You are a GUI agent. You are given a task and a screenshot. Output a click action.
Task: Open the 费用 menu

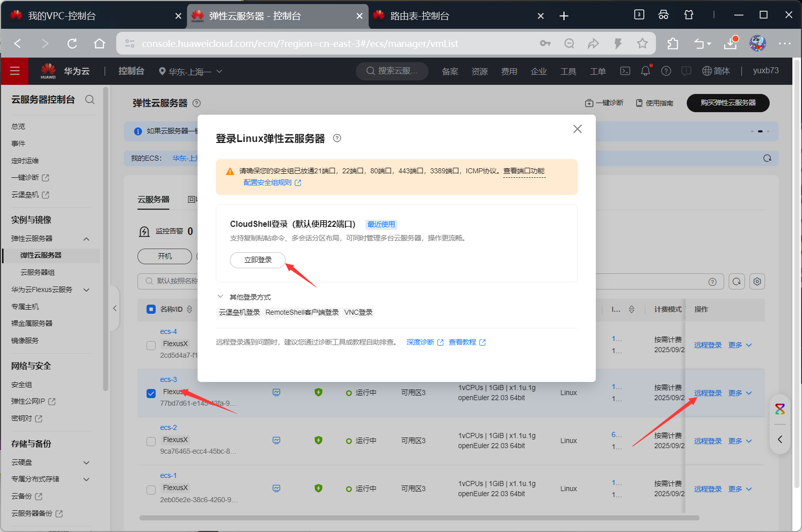point(509,71)
